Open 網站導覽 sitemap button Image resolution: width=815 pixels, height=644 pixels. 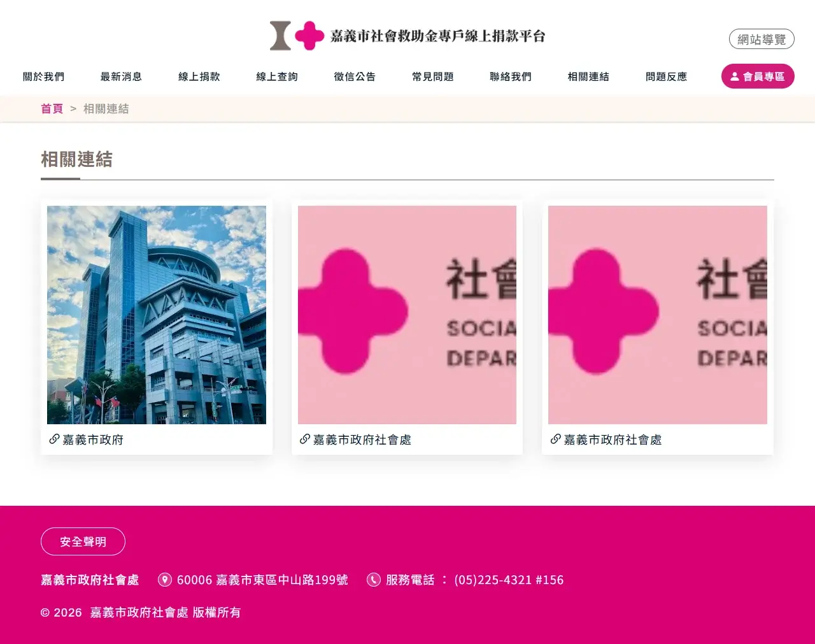762,39
